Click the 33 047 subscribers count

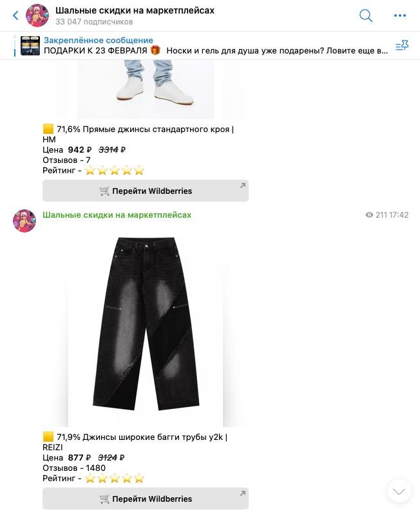[94, 22]
